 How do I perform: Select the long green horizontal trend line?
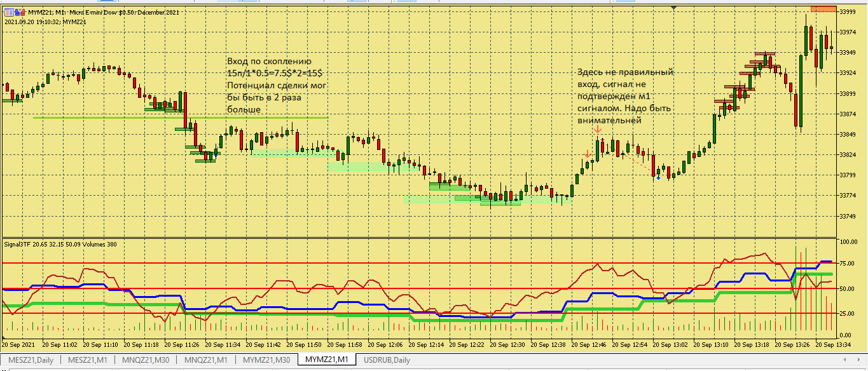point(181,118)
